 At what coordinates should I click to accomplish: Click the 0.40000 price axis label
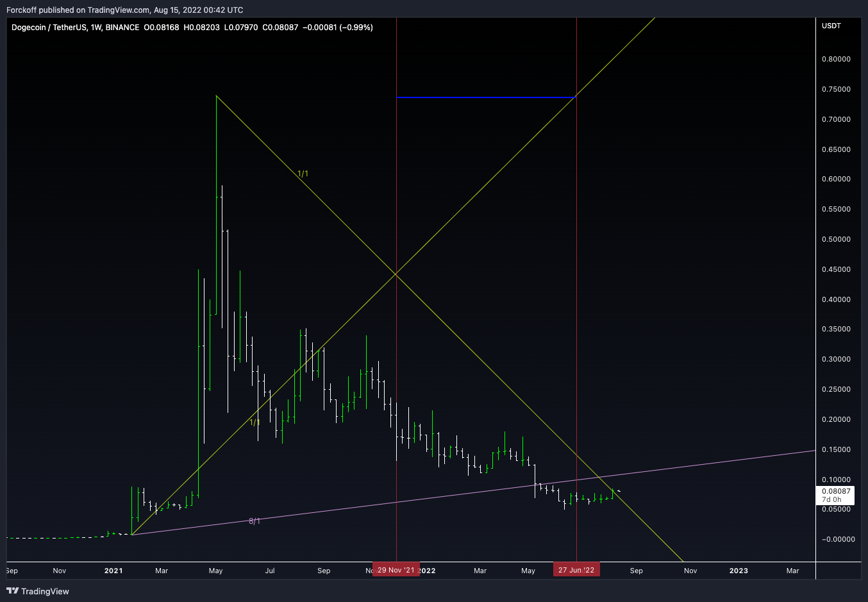[836, 299]
